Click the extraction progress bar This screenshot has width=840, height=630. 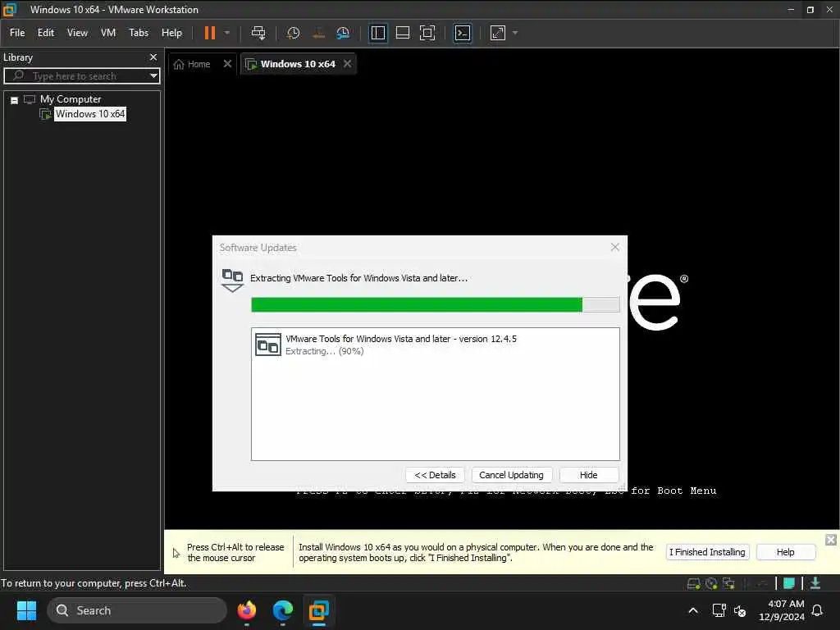click(x=435, y=304)
